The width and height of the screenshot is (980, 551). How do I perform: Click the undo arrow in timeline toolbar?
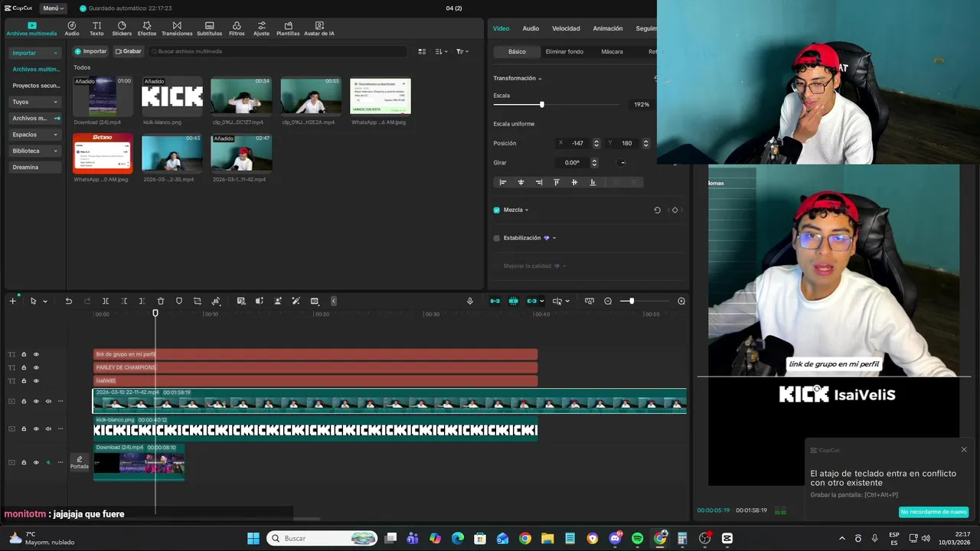pos(68,301)
